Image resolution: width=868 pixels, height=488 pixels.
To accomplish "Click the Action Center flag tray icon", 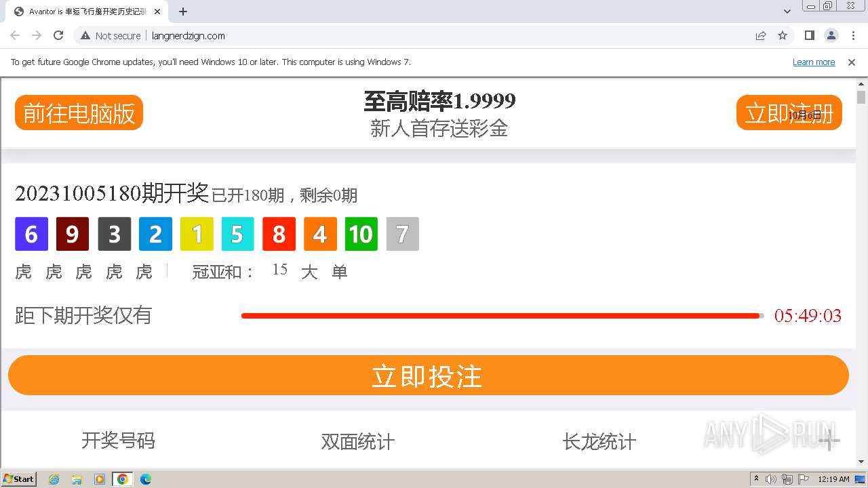I will (x=804, y=479).
